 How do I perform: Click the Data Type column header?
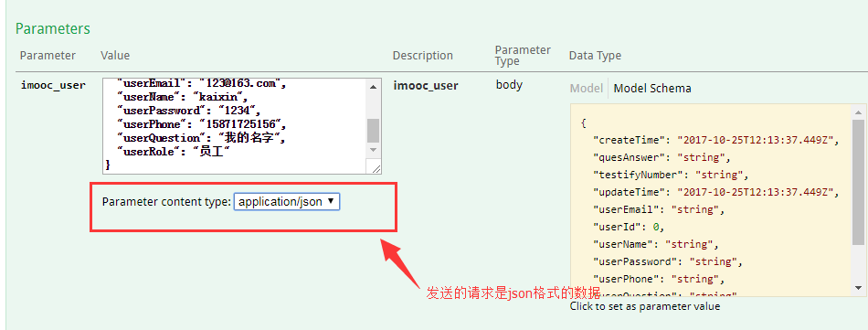595,56
